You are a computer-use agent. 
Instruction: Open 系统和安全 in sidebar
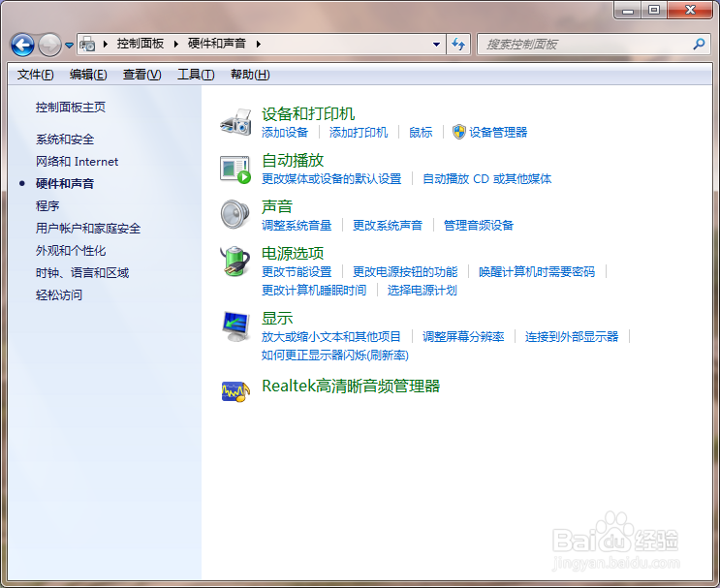(65, 139)
